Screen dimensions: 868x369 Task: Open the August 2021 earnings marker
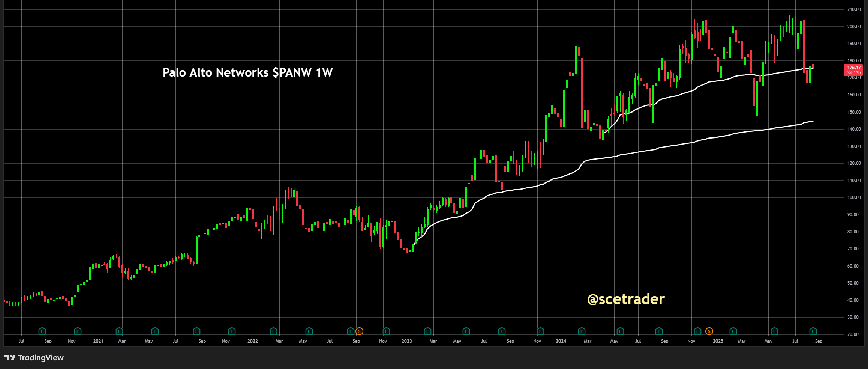click(x=196, y=331)
